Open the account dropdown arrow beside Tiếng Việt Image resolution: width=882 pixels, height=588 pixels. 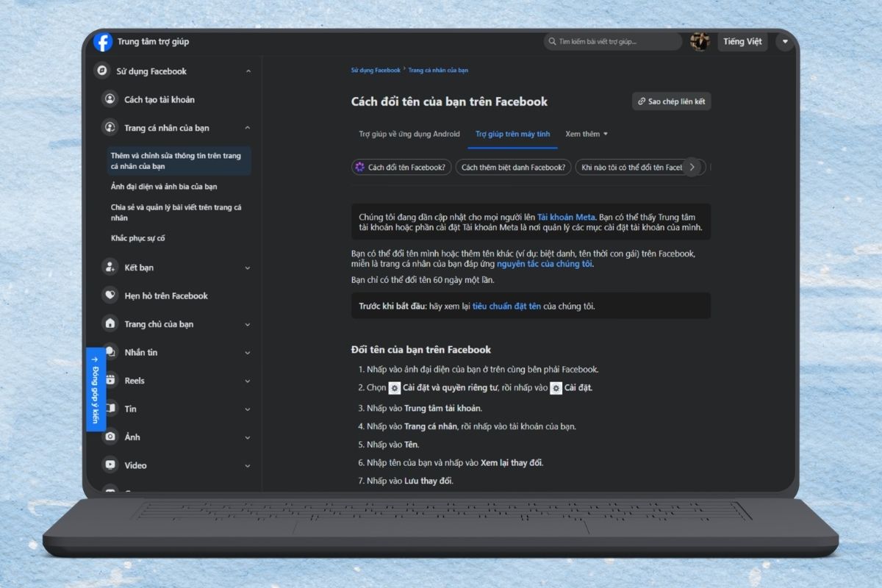pos(785,42)
